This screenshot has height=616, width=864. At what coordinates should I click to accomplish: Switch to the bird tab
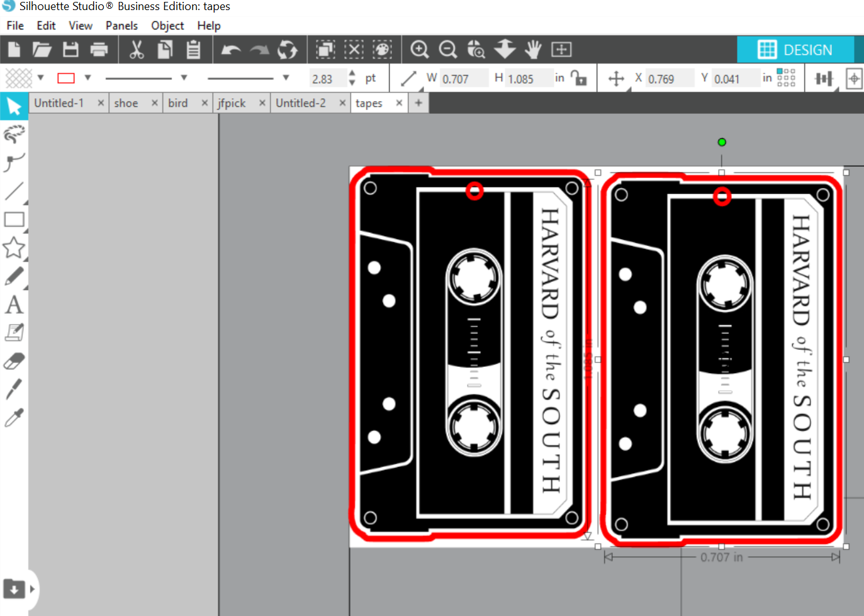[x=178, y=103]
